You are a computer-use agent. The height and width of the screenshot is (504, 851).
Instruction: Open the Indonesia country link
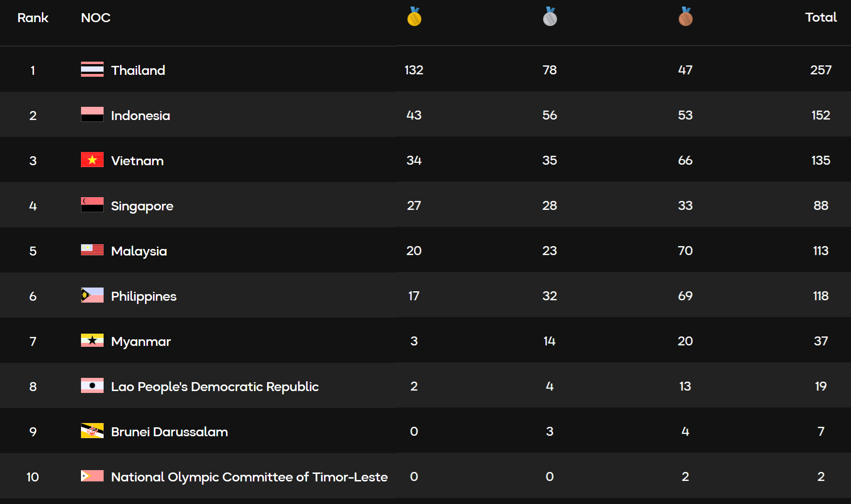pyautogui.click(x=140, y=116)
